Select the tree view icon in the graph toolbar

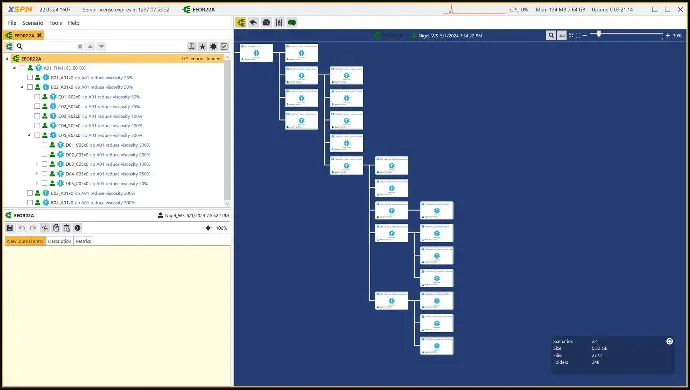[241, 22]
